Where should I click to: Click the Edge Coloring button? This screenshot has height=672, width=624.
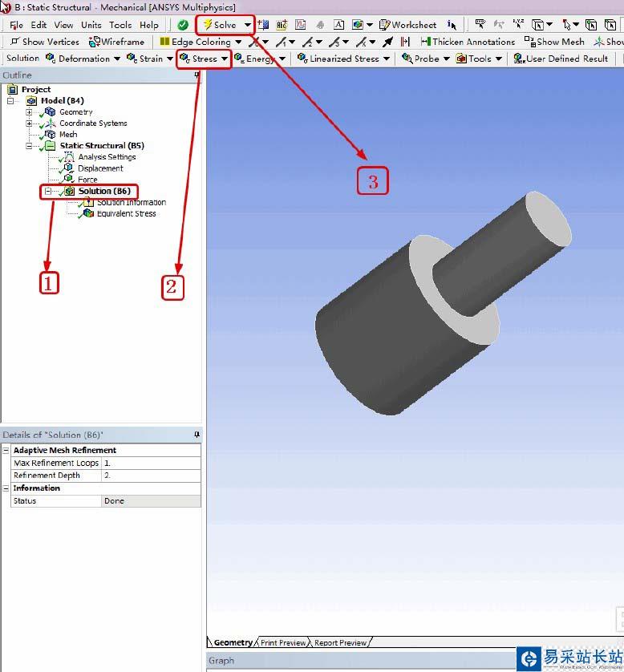click(x=195, y=42)
